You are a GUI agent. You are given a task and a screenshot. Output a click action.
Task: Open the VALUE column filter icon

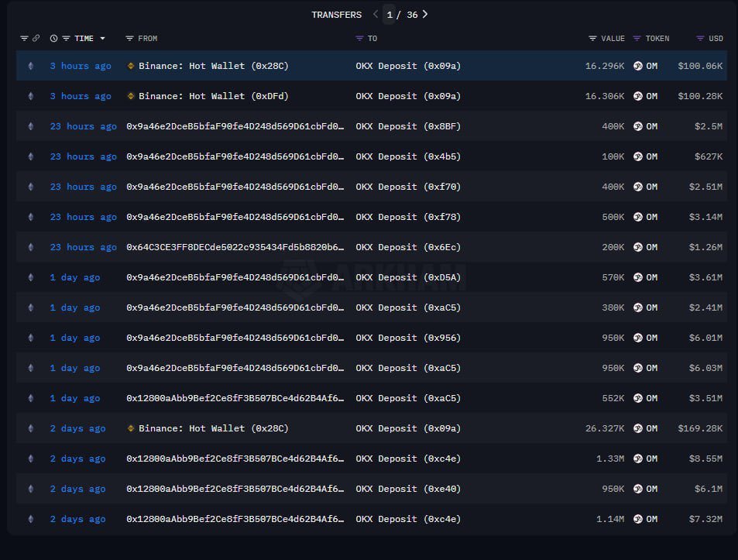(592, 38)
